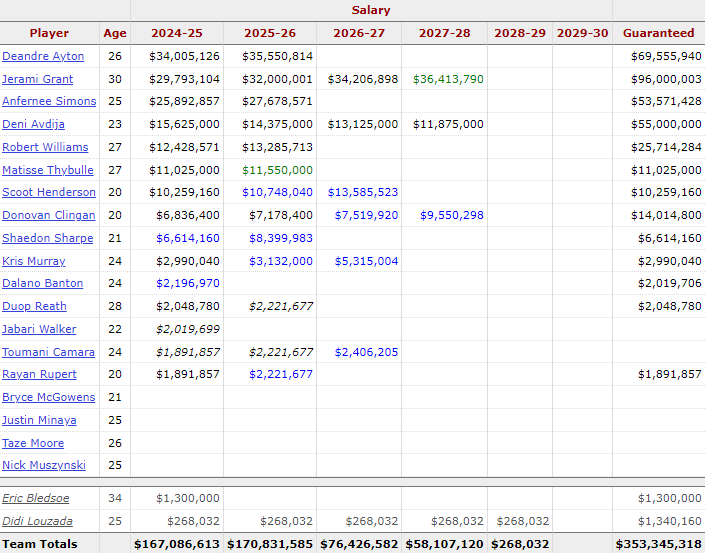Open Donovan Clingan's player link

[49, 215]
